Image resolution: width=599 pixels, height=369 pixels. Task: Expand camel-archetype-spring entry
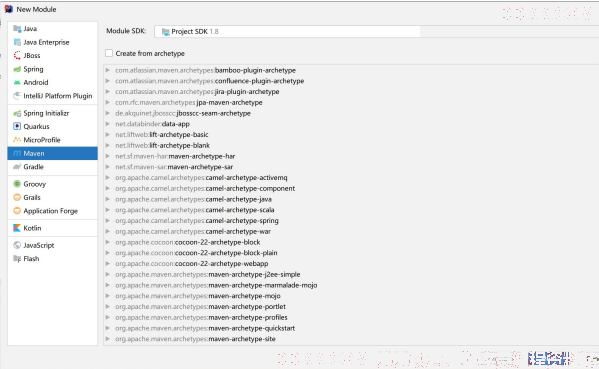108,220
